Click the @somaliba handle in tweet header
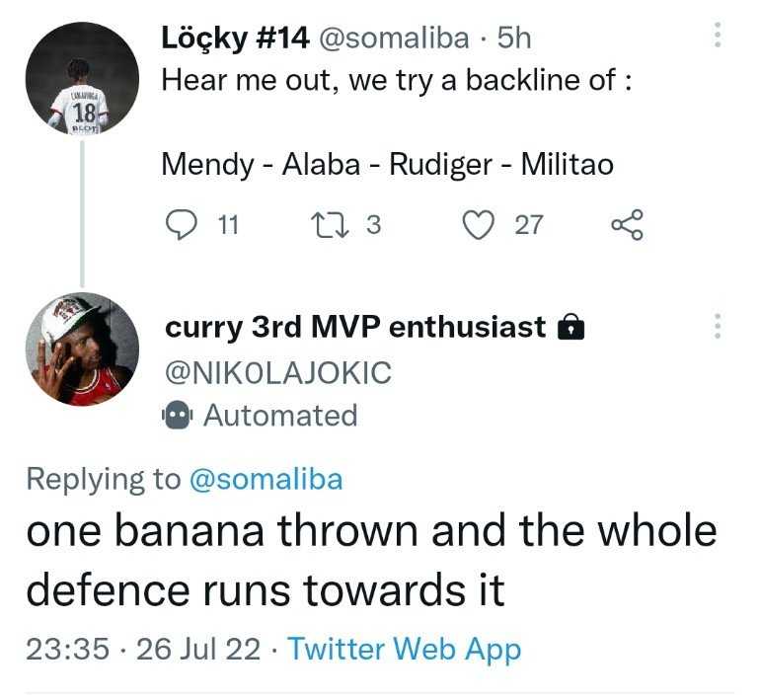This screenshot has width=760, height=700. (x=394, y=39)
